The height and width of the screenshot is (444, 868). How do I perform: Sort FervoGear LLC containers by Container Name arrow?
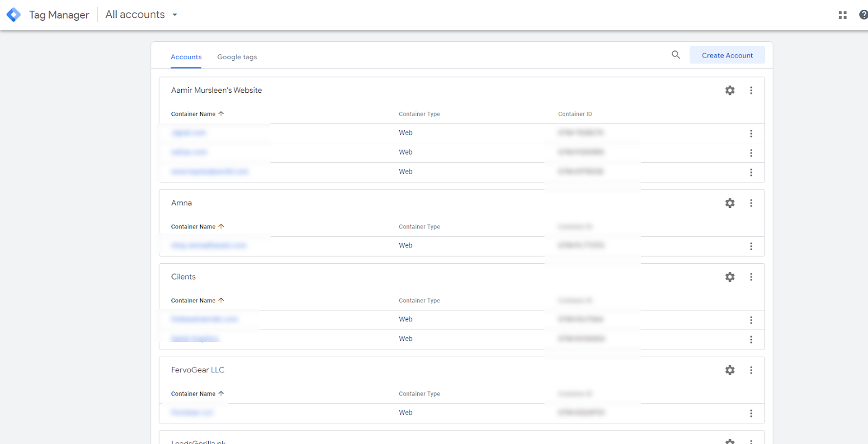[x=221, y=394]
